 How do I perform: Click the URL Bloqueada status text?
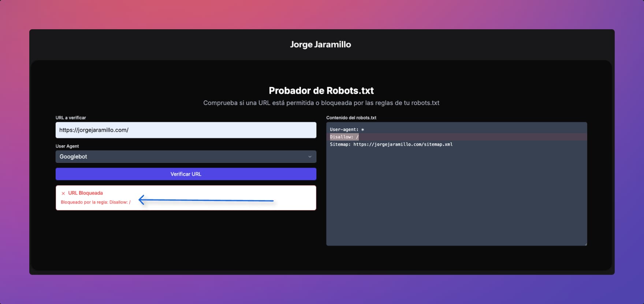pyautogui.click(x=85, y=193)
